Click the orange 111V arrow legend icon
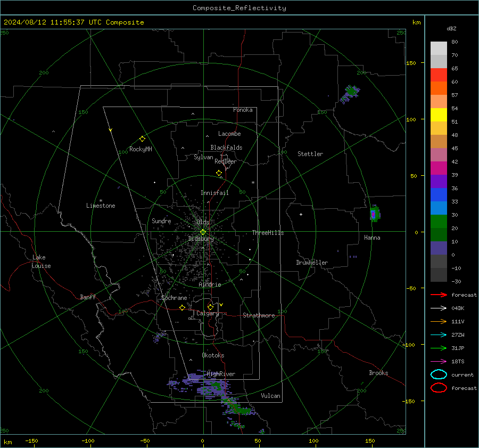 [439, 321]
